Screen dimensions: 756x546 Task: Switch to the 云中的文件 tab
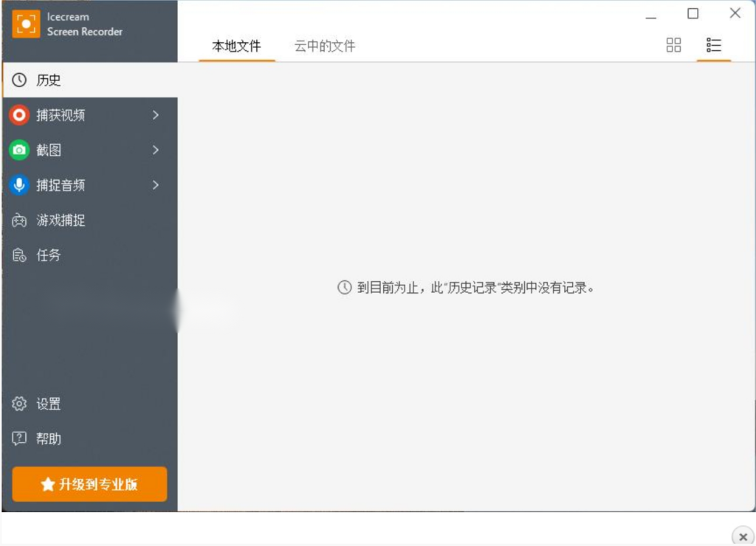tap(325, 46)
